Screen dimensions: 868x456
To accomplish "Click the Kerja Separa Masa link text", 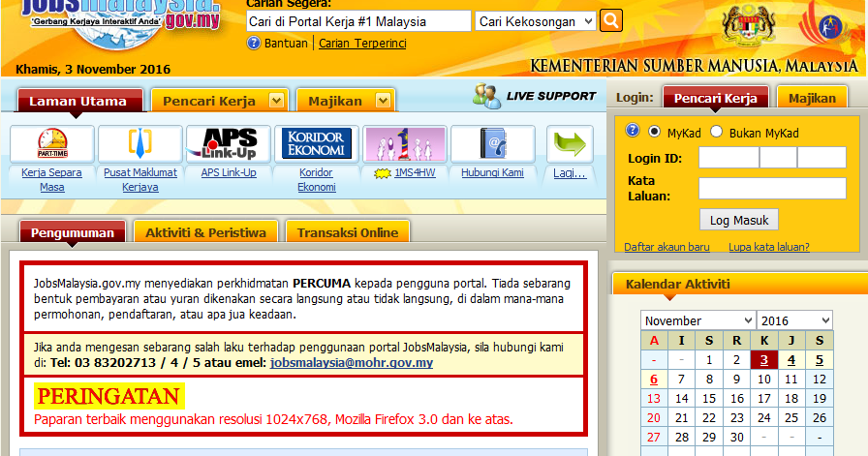I will (x=51, y=180).
